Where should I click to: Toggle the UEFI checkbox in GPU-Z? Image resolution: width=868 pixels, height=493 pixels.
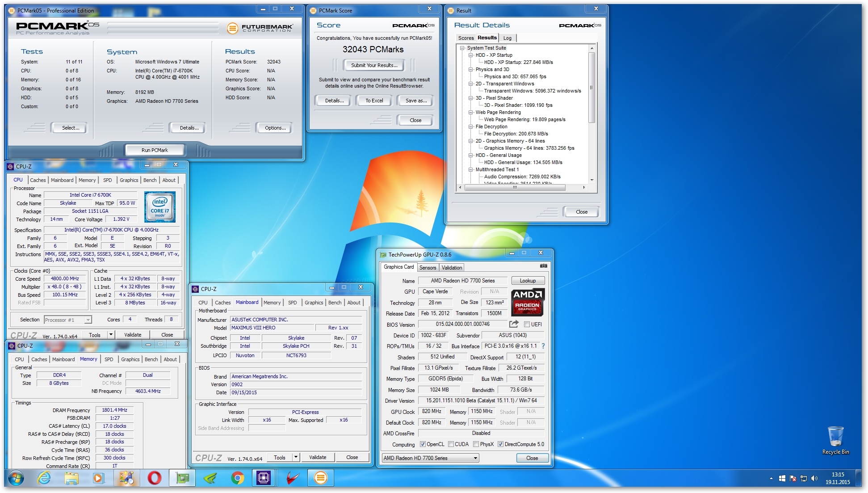[x=527, y=324]
